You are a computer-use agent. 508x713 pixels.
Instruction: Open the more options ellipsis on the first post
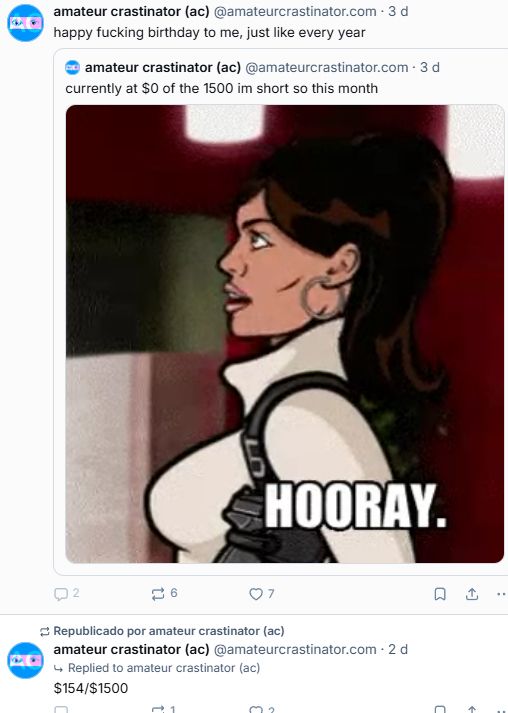[x=502, y=594]
